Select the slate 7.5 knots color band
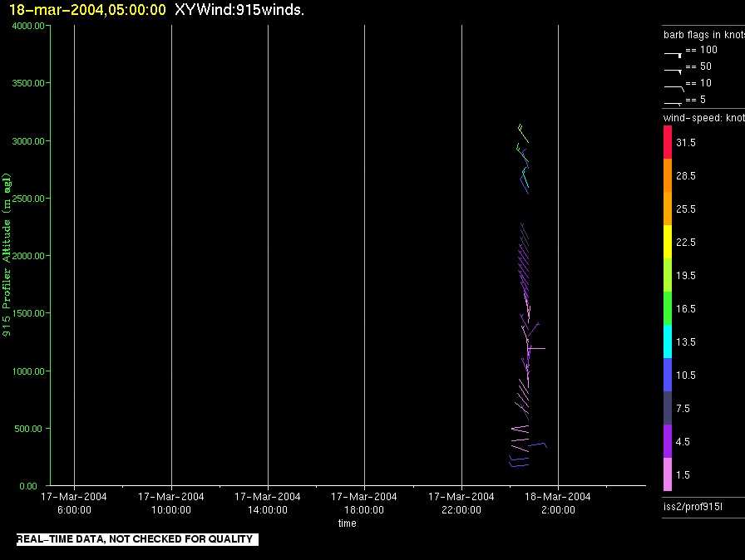 [x=668, y=408]
